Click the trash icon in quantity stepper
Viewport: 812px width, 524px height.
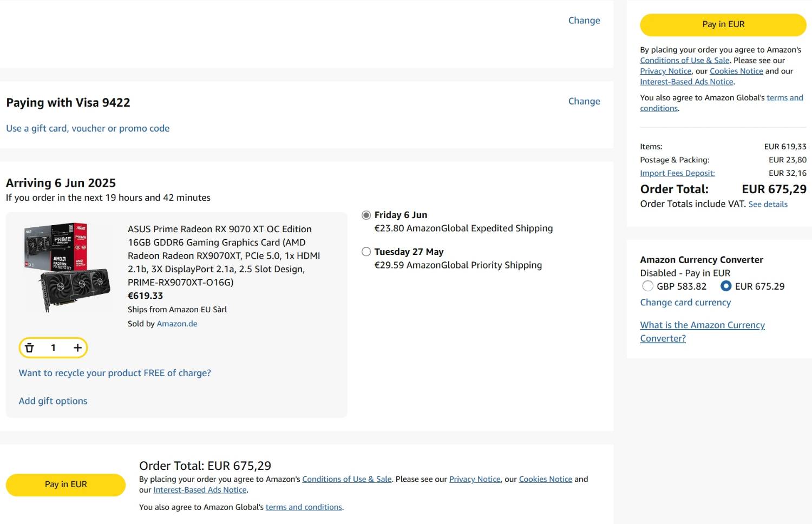pyautogui.click(x=29, y=348)
